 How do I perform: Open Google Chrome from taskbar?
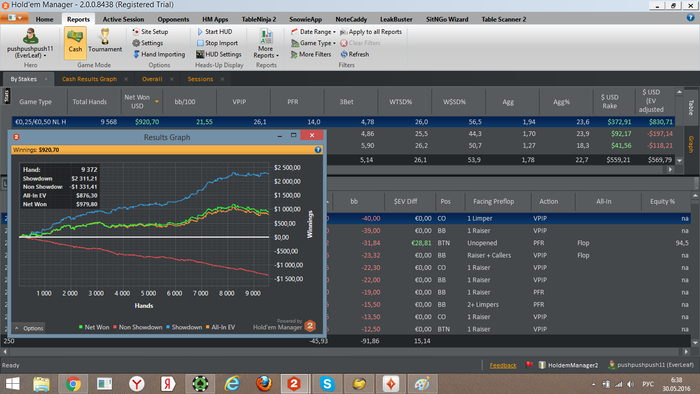point(73,384)
